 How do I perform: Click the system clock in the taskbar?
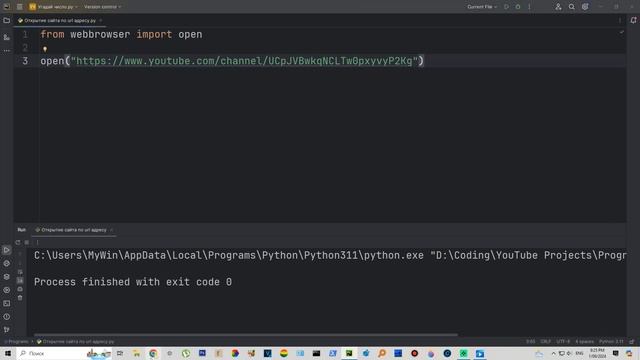click(x=597, y=353)
